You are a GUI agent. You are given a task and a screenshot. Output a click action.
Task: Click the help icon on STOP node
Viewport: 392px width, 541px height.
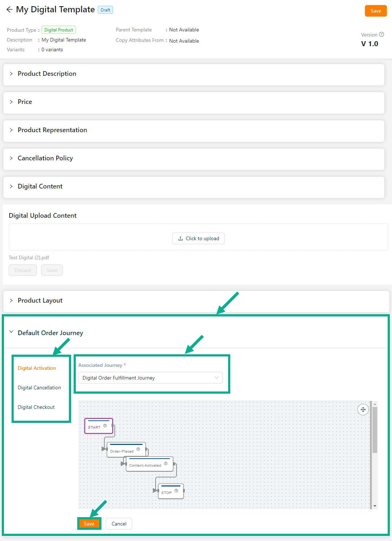coord(176,491)
